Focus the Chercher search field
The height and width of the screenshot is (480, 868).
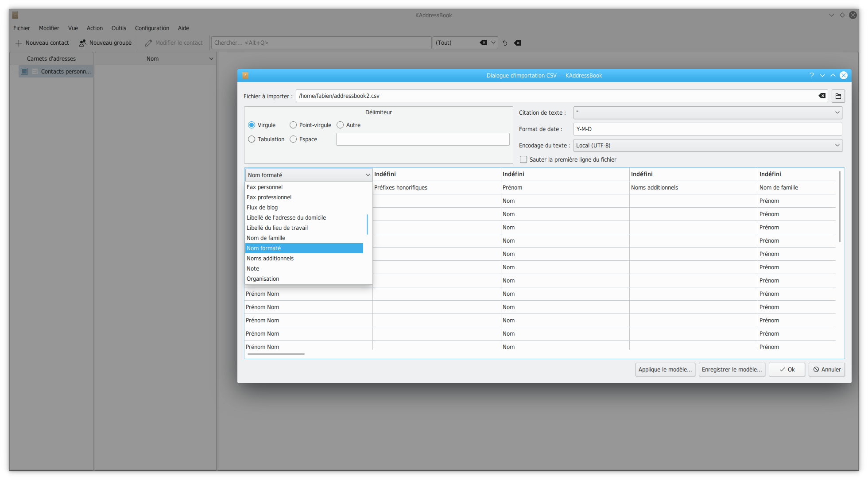[x=322, y=43]
